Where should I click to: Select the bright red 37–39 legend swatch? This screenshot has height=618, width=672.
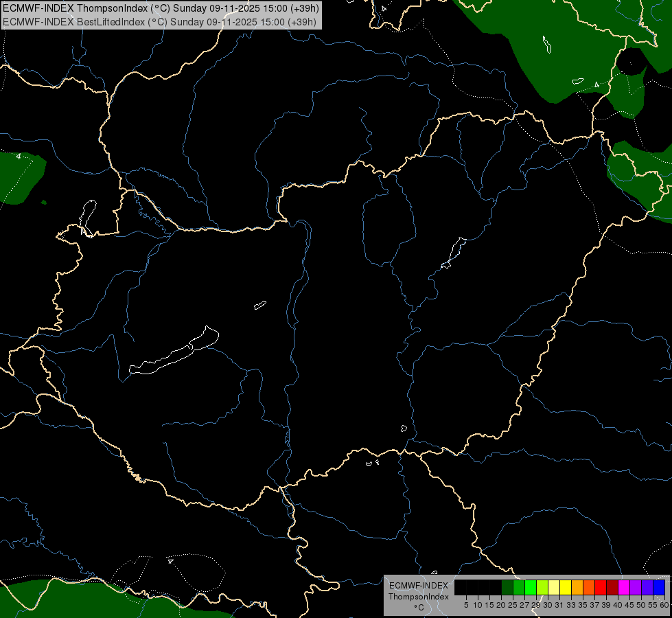[x=601, y=587]
